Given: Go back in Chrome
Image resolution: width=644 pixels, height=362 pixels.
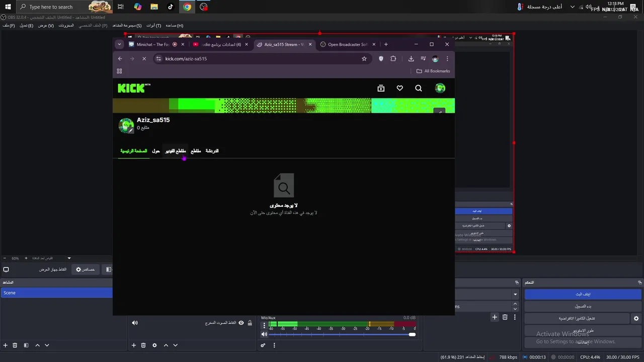Looking at the screenshot, I should click(120, 59).
